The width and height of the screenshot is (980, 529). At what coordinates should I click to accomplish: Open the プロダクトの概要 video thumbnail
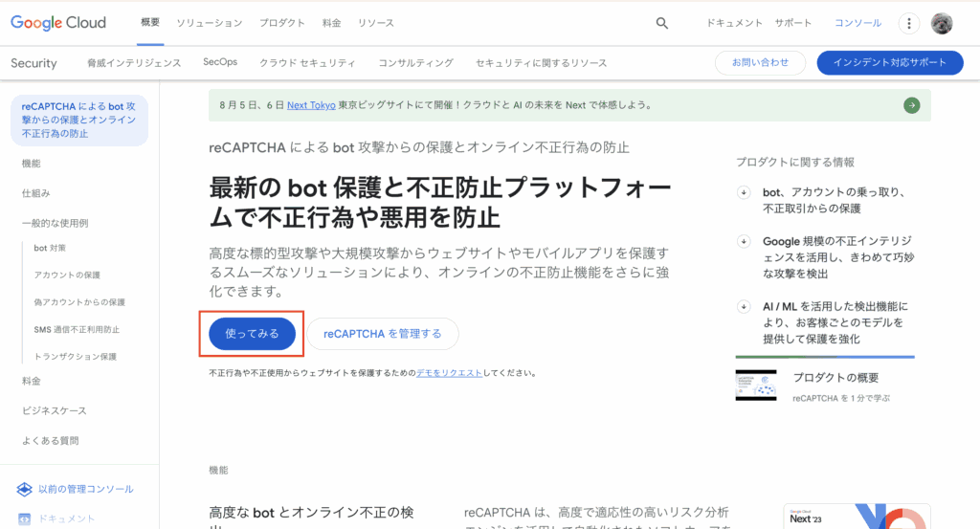pyautogui.click(x=756, y=386)
